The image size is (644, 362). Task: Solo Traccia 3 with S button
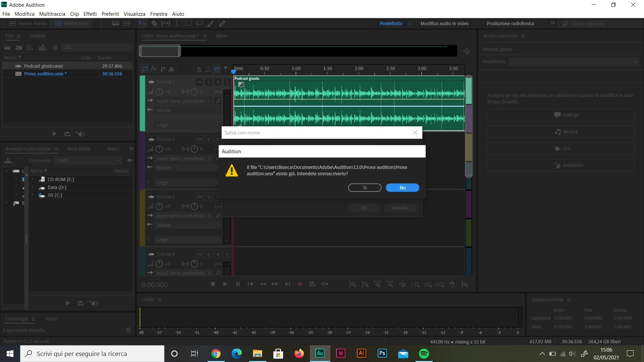pos(209,197)
